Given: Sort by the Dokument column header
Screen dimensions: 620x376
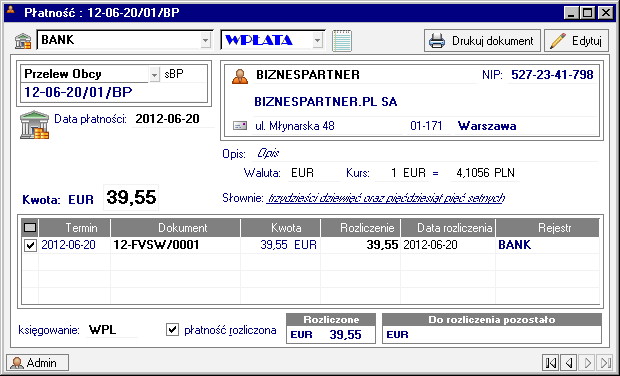Looking at the screenshot, I should pos(175,228).
